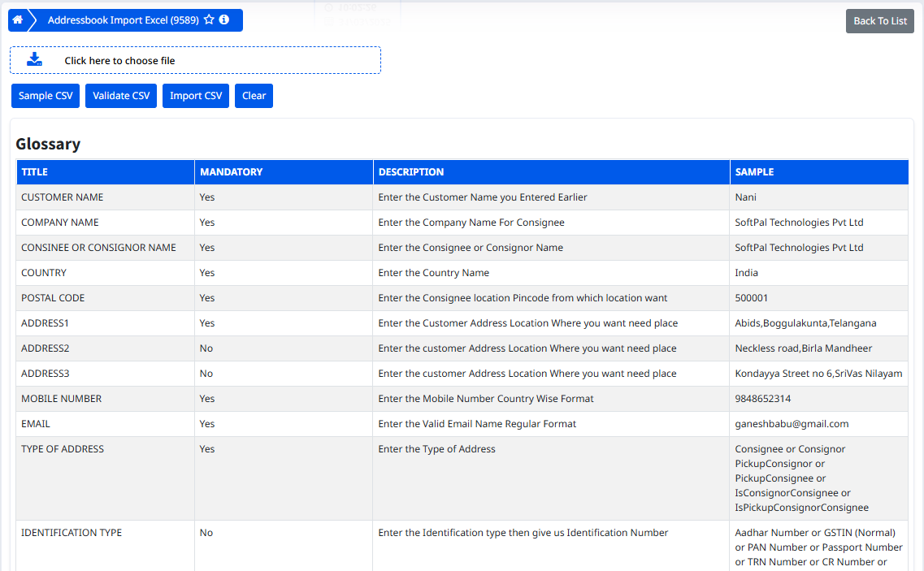
Task: Click sample Kondayya Street no 6,SriVas Nilayam
Action: point(818,374)
